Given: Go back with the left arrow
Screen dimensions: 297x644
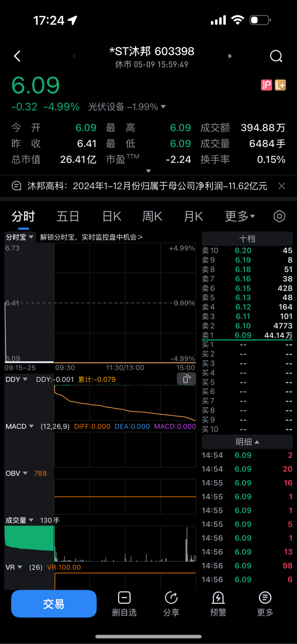Looking at the screenshot, I should click(x=17, y=56).
